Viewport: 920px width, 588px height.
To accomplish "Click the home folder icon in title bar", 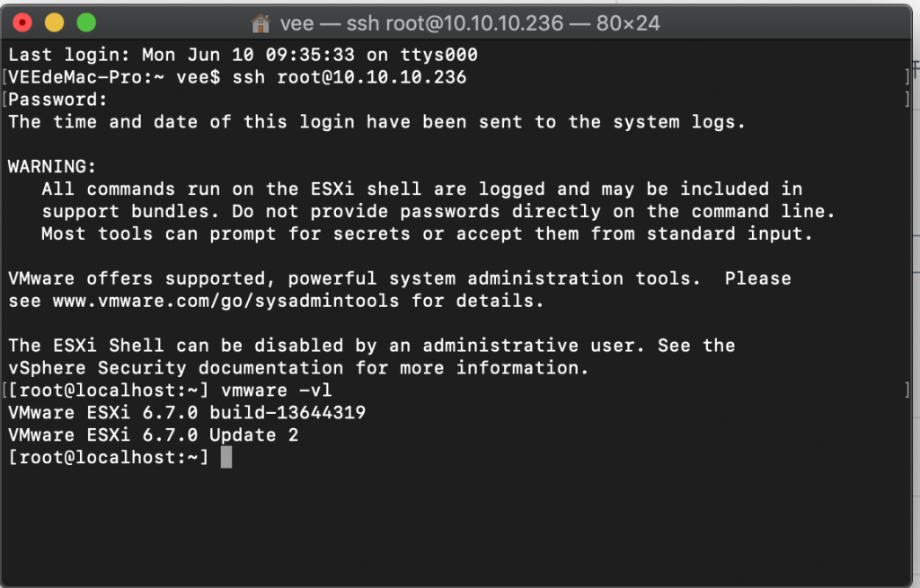I will click(260, 22).
